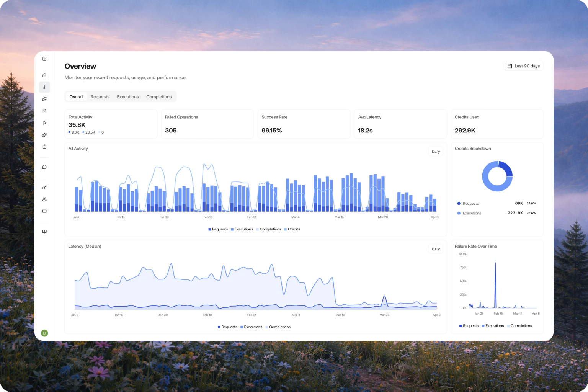Toggle the Requests legend under All Activity

tap(218, 229)
